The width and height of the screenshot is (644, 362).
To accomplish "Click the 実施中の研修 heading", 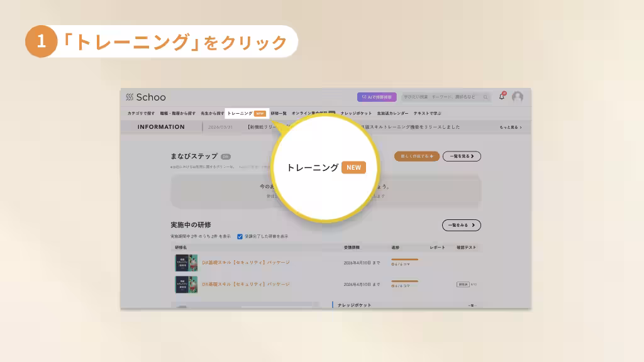I will click(x=191, y=225).
